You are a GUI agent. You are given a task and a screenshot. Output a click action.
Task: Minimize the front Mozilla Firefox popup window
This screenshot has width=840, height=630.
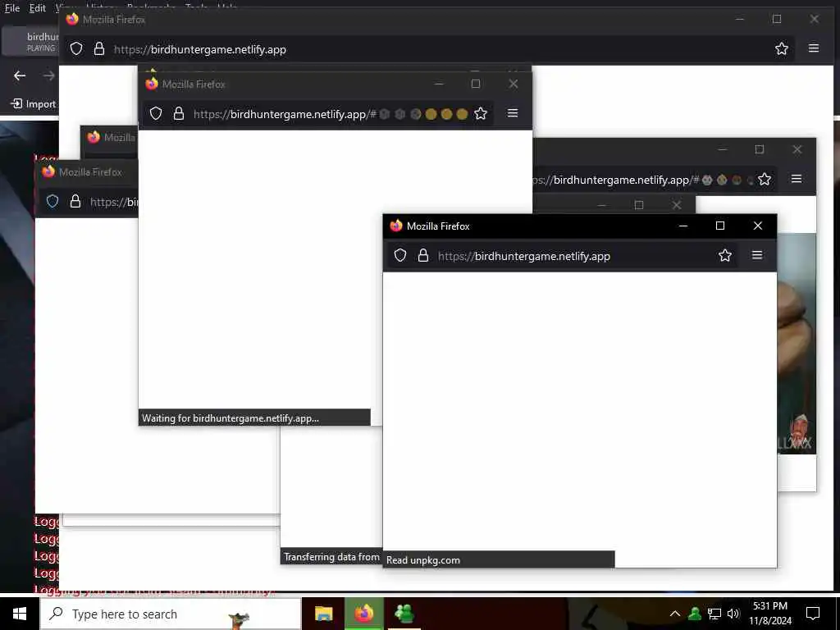(683, 226)
